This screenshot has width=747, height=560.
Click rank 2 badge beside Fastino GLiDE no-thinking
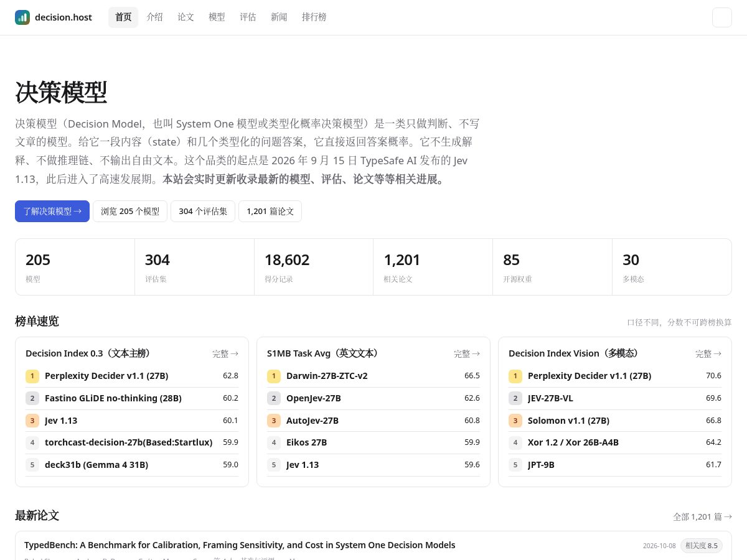32,398
